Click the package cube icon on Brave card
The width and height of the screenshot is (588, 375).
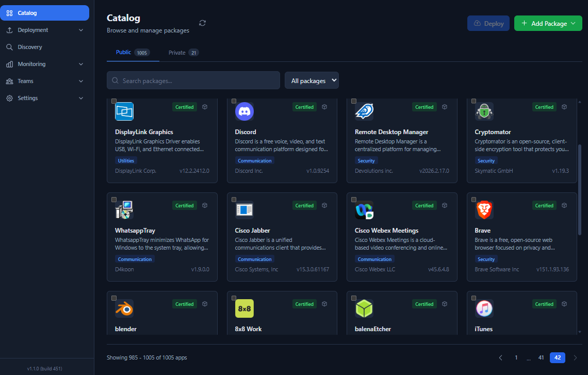(564, 205)
